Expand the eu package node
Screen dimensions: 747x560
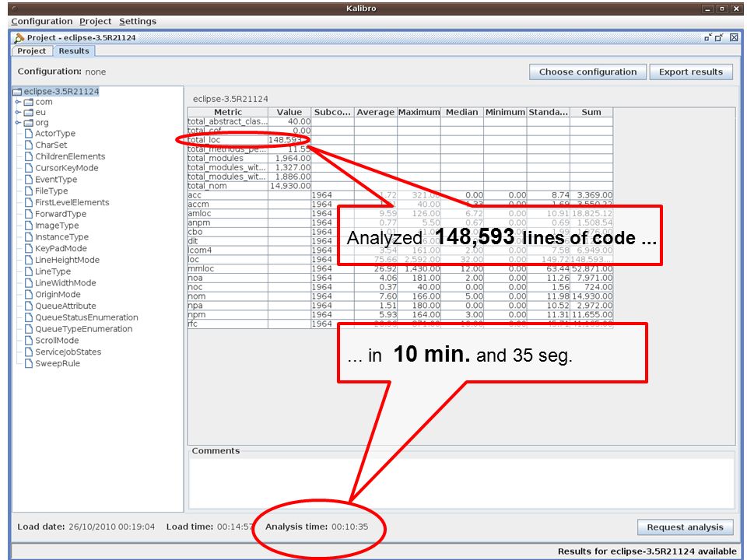coord(18,112)
